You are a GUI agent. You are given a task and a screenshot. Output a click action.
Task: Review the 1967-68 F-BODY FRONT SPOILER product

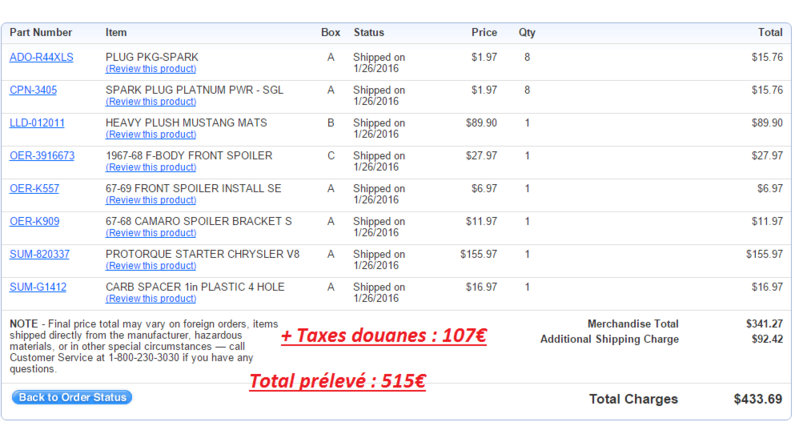pyautogui.click(x=151, y=168)
